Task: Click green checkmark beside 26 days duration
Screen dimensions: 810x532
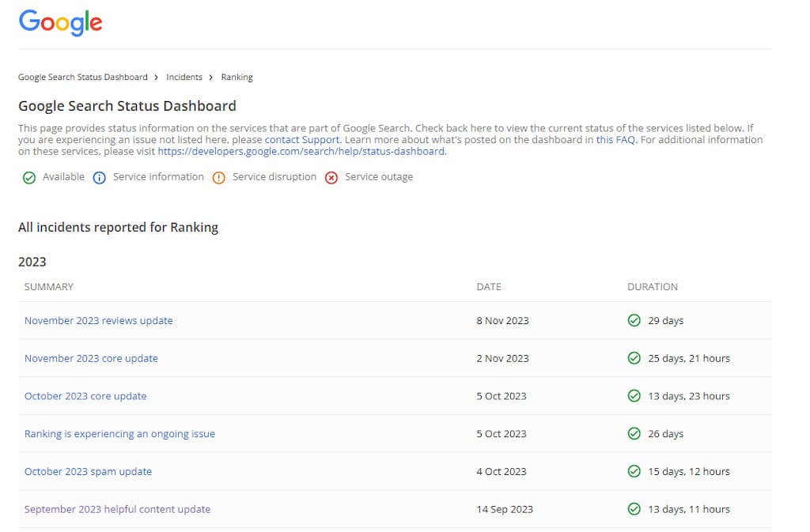Action: [634, 434]
